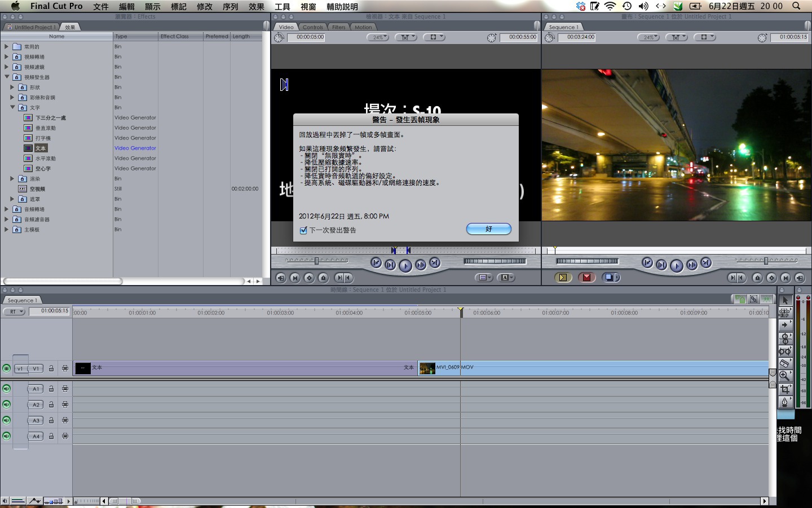
Task: Click the MVI_0609.MOV clip in timeline
Action: (x=593, y=368)
